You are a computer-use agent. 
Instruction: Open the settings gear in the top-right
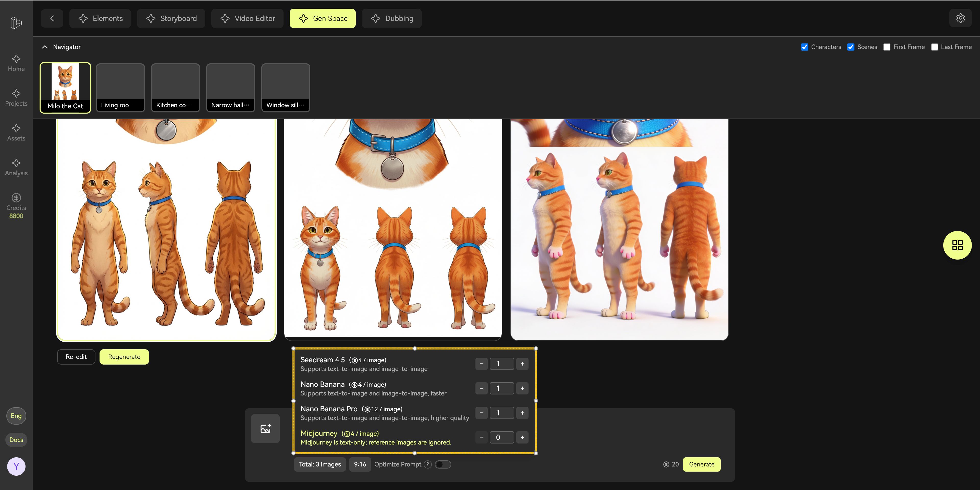(960, 18)
